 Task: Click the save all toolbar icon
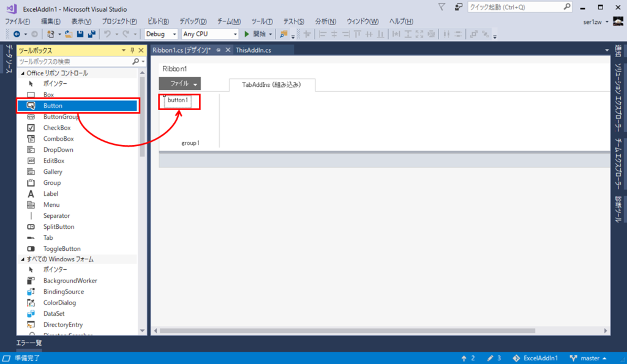92,34
